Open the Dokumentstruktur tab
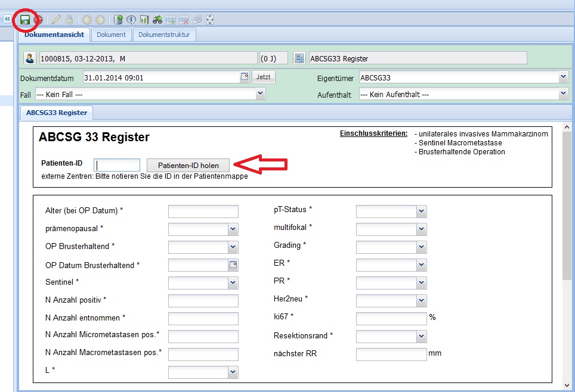 (x=164, y=35)
